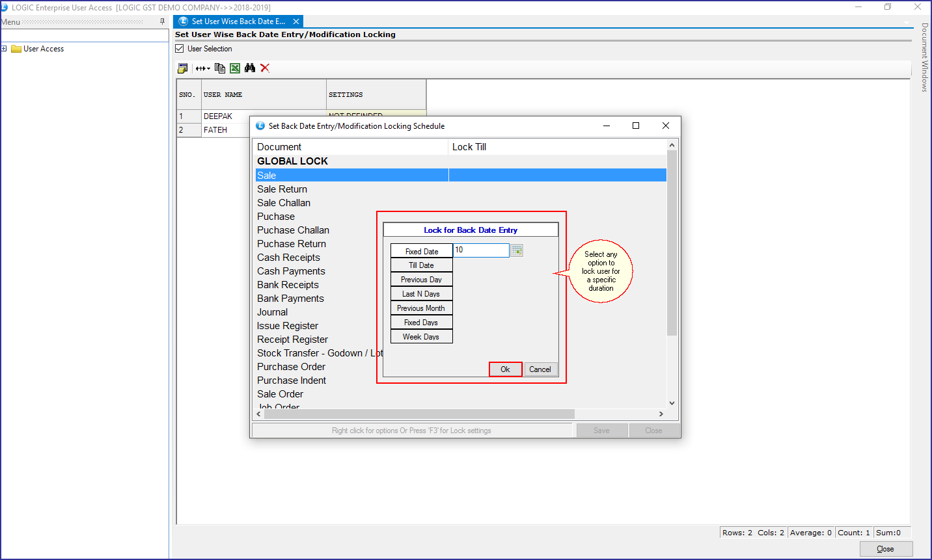Toggle the User Selection checkbox
Screen dimensions: 932x560
tap(180, 49)
